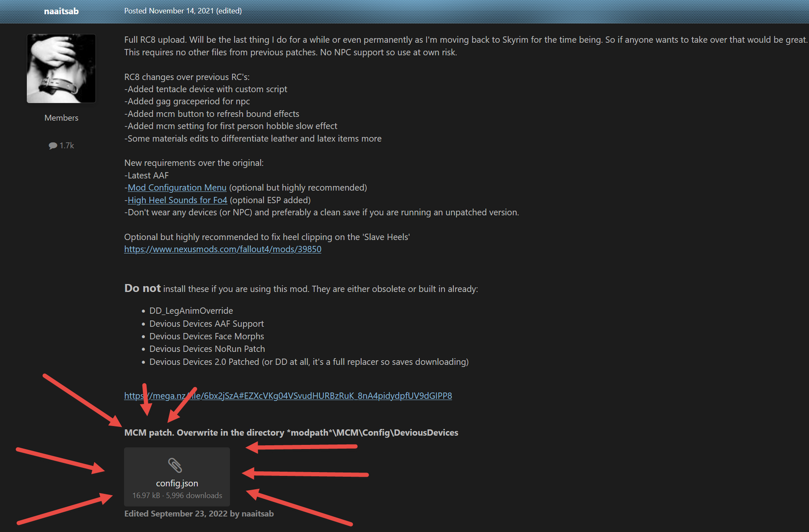Click the naaitsab avatar thumbnail
This screenshot has width=809, height=532.
(x=61, y=68)
